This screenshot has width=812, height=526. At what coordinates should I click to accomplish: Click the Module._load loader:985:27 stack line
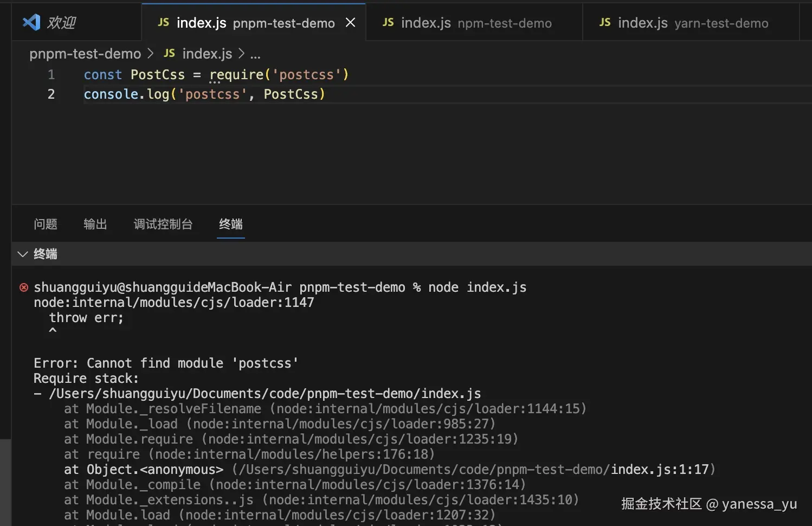280,424
